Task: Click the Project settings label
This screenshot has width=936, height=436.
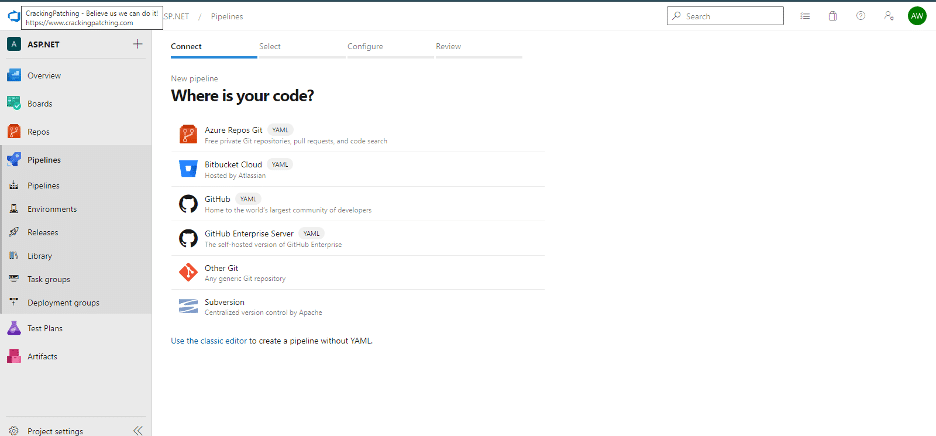Action: pos(55,431)
